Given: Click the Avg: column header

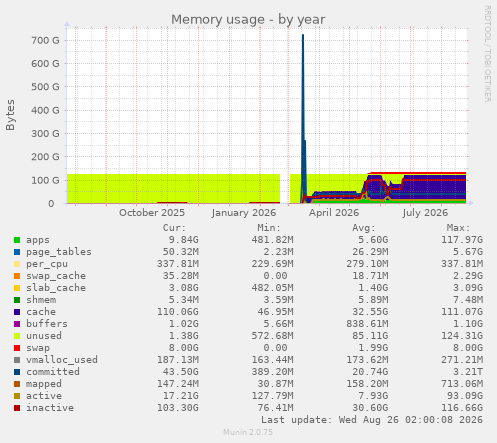Looking at the screenshot, I should point(364,228).
